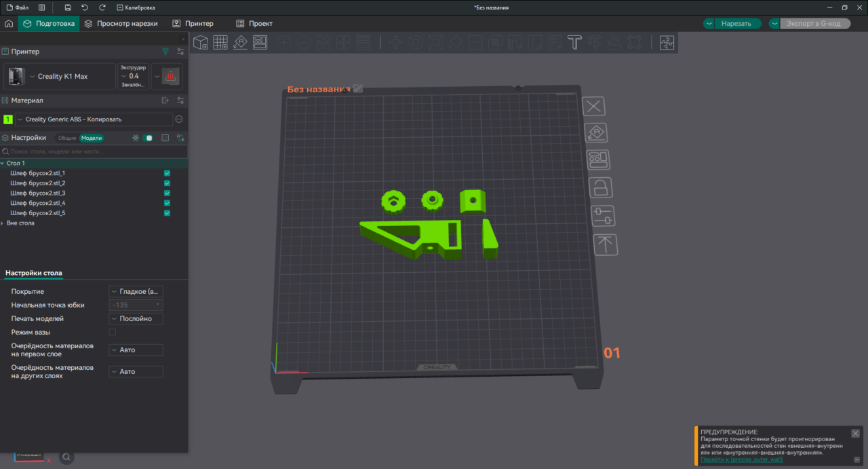Uncheck the Шлеф брусок2.stl_1 checkbox
Viewport: 868px width, 469px height.
[167, 173]
